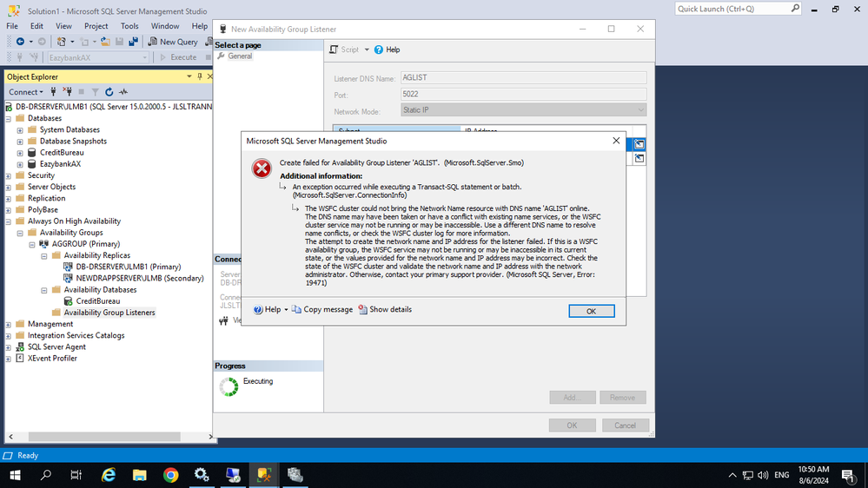
Task: Click the Navigate Backward toolbar icon
Action: click(21, 42)
